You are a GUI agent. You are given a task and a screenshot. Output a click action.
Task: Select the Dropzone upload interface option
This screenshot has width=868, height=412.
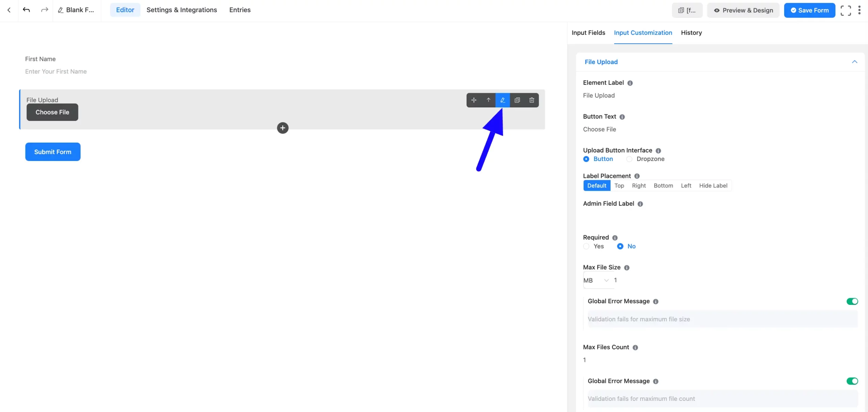point(629,159)
